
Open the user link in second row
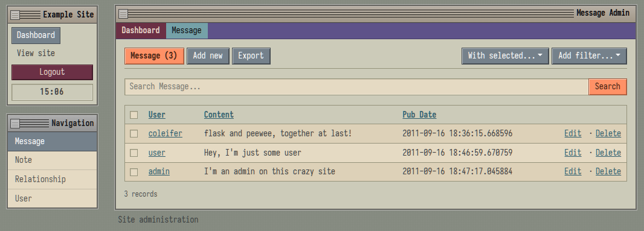[x=157, y=153]
